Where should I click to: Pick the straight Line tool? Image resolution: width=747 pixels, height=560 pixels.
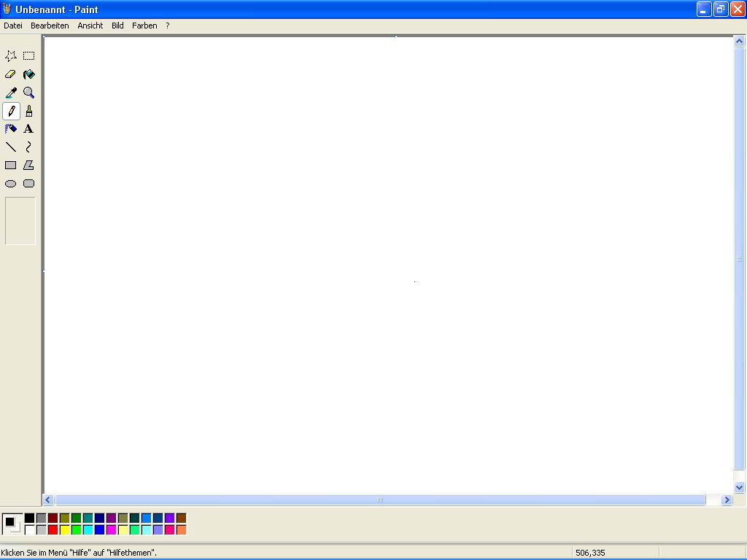pos(11,147)
